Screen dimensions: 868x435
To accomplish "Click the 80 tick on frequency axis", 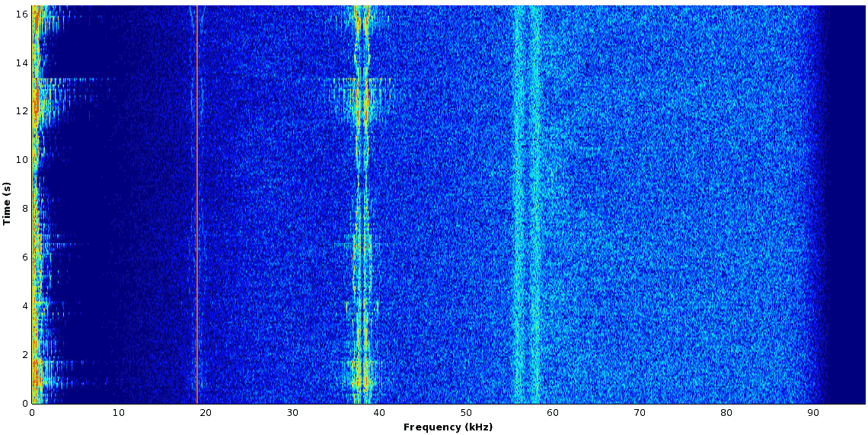I will [726, 413].
